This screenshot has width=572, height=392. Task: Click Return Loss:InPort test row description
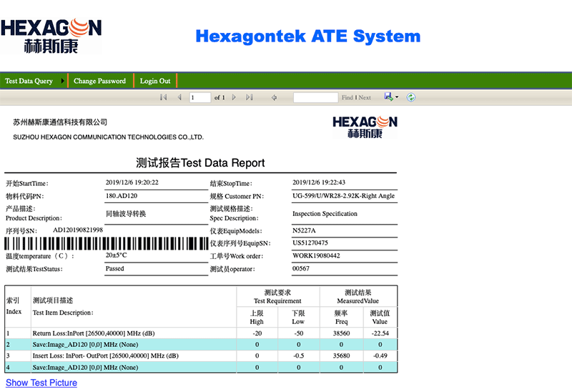pos(94,333)
